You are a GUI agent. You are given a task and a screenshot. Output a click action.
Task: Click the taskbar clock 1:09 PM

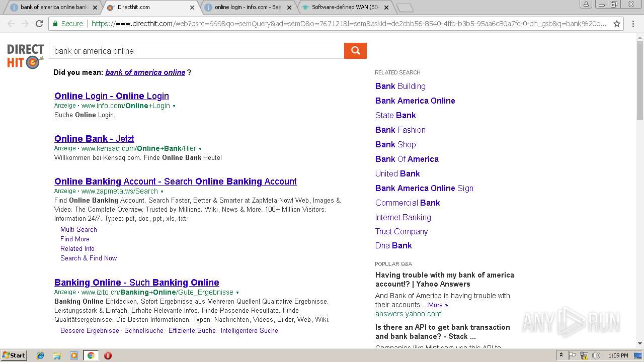618,355
